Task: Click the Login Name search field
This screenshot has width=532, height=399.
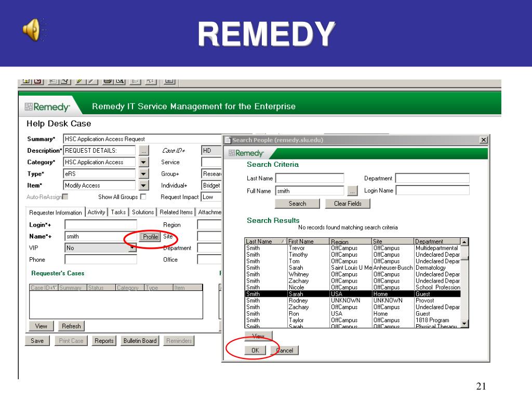Action: click(433, 191)
